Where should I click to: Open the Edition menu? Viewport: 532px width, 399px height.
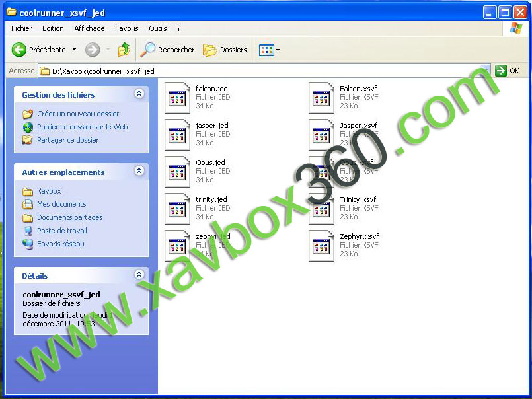[53, 28]
